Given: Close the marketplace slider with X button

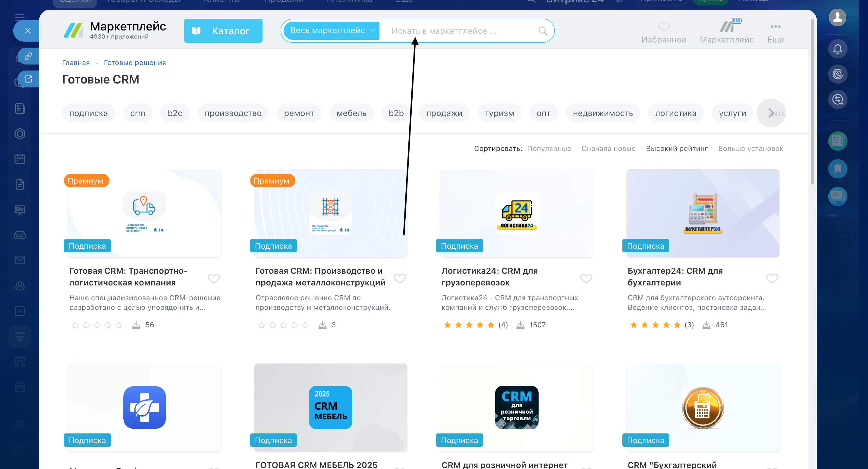Looking at the screenshot, I should click(x=28, y=31).
